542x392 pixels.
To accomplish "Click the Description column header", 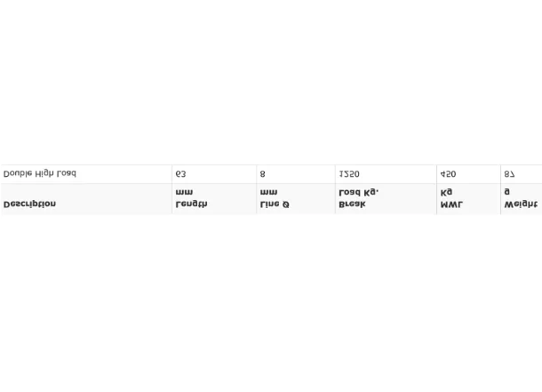I will tap(29, 204).
